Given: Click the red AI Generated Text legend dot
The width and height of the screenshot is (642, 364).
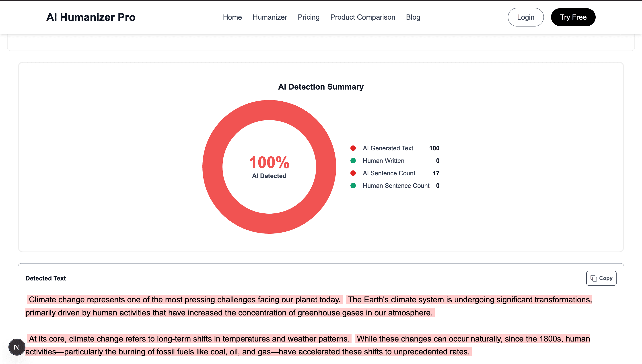Looking at the screenshot, I should pos(353,148).
